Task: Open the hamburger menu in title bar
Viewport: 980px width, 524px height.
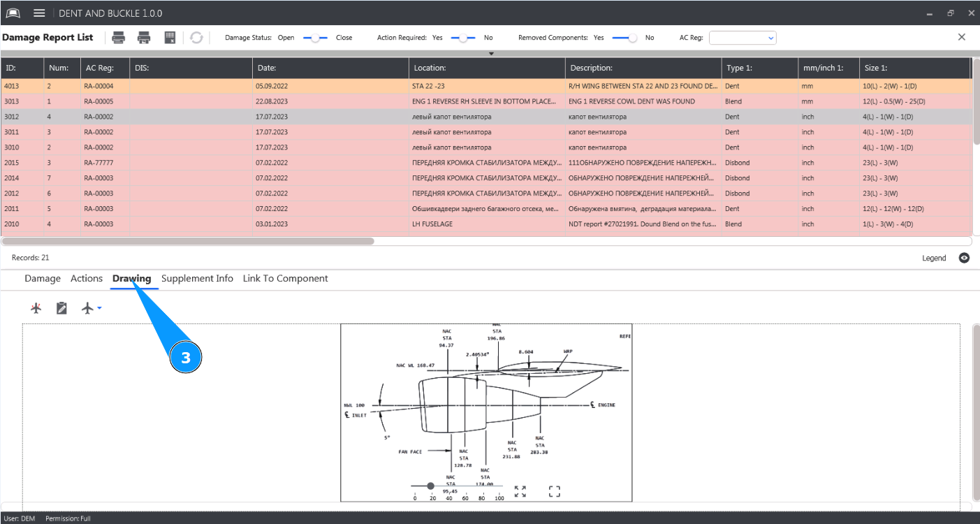Action: (x=39, y=13)
